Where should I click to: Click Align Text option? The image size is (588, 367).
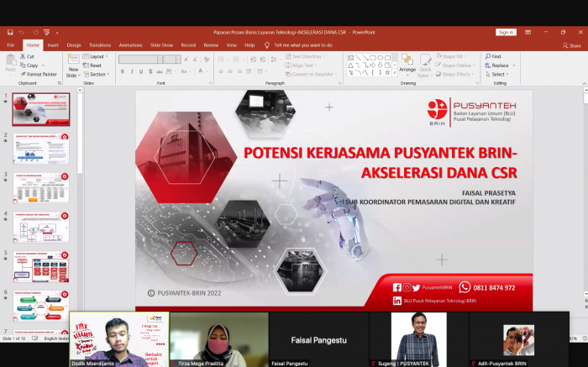pyautogui.click(x=301, y=66)
